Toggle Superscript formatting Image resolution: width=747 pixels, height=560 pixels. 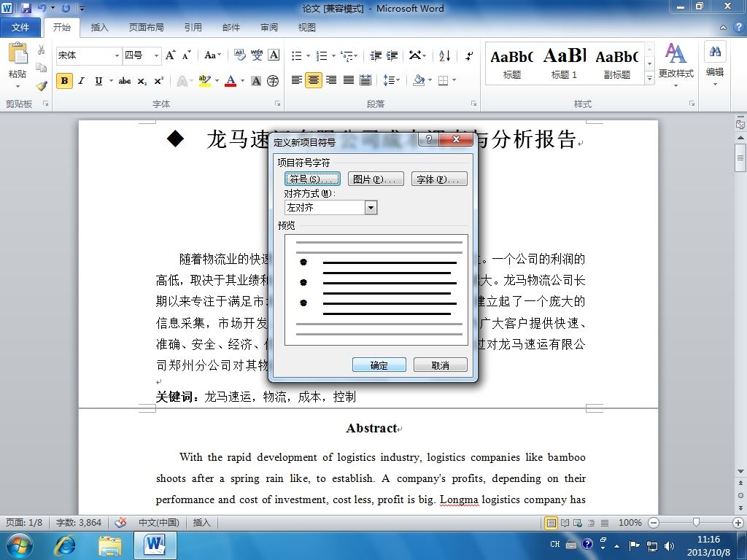[158, 80]
